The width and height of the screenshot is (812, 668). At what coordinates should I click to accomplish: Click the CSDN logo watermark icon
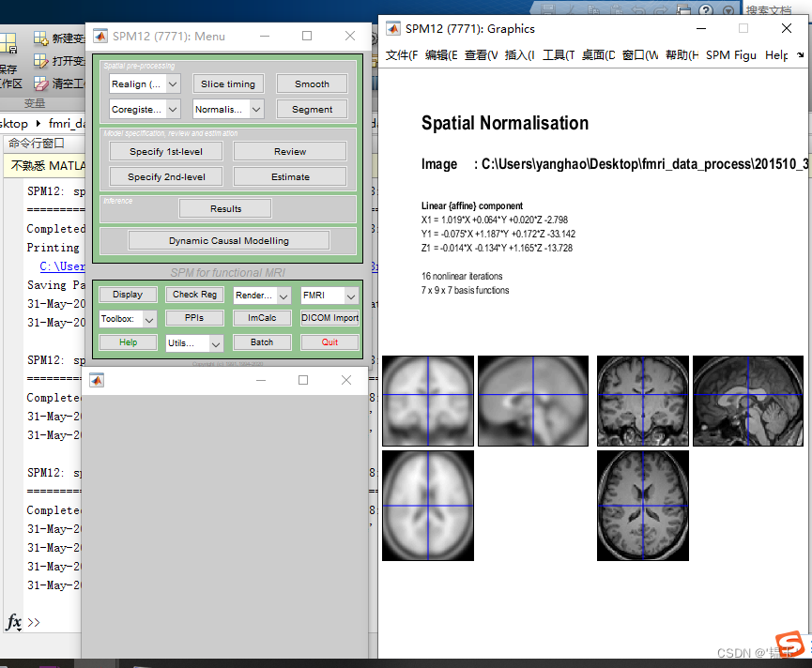click(790, 644)
